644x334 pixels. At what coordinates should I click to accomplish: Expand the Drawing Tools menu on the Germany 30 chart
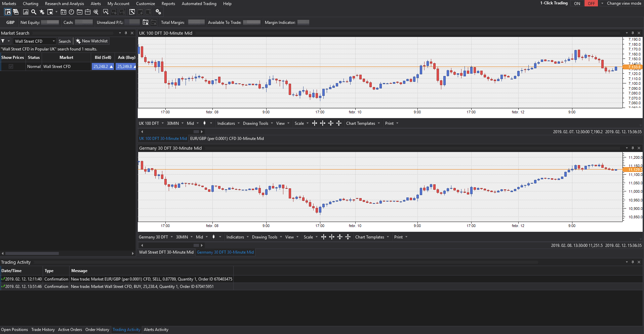[266, 237]
